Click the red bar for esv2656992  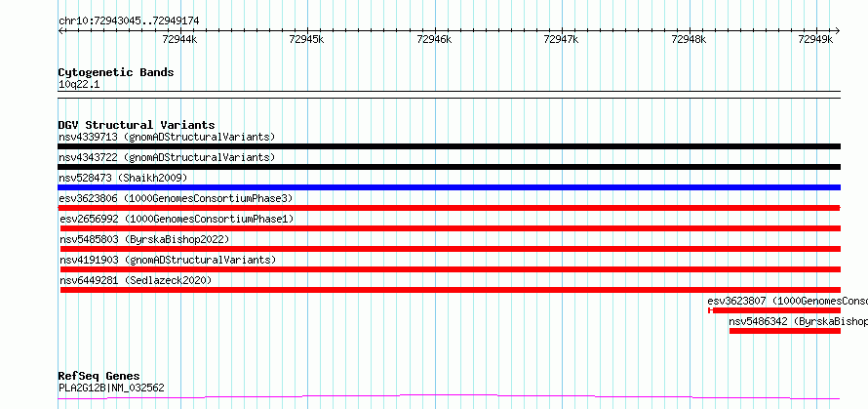pos(451,228)
